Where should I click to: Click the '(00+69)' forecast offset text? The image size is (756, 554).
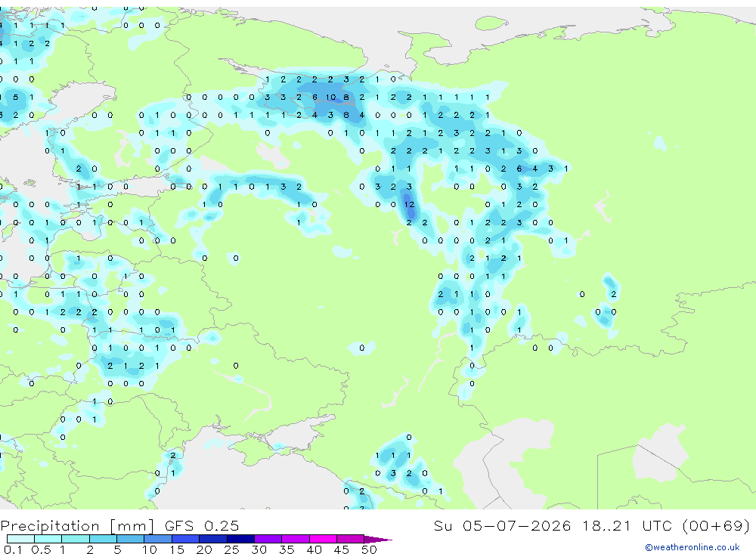(x=717, y=525)
